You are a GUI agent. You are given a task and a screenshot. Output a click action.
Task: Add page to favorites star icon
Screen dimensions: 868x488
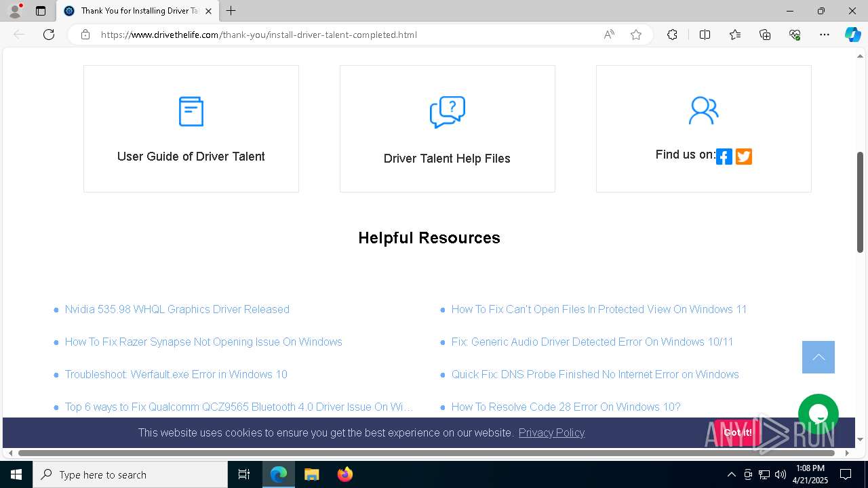636,35
